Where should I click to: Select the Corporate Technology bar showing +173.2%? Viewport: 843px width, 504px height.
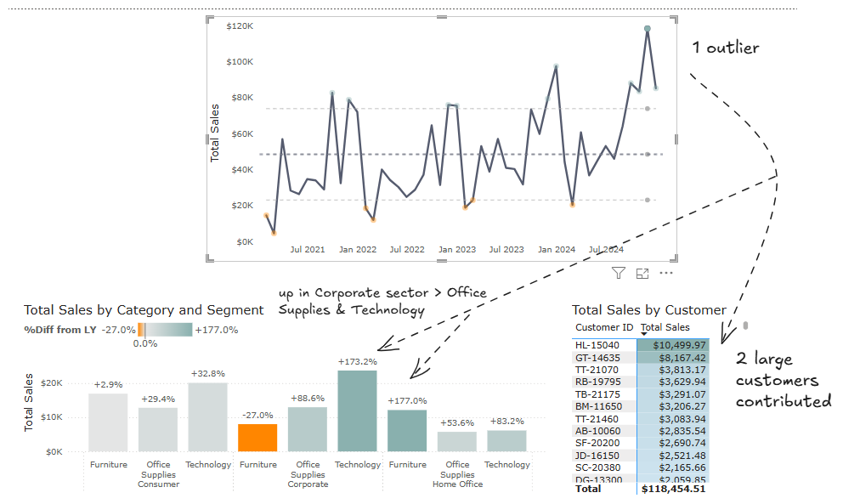coord(357,411)
